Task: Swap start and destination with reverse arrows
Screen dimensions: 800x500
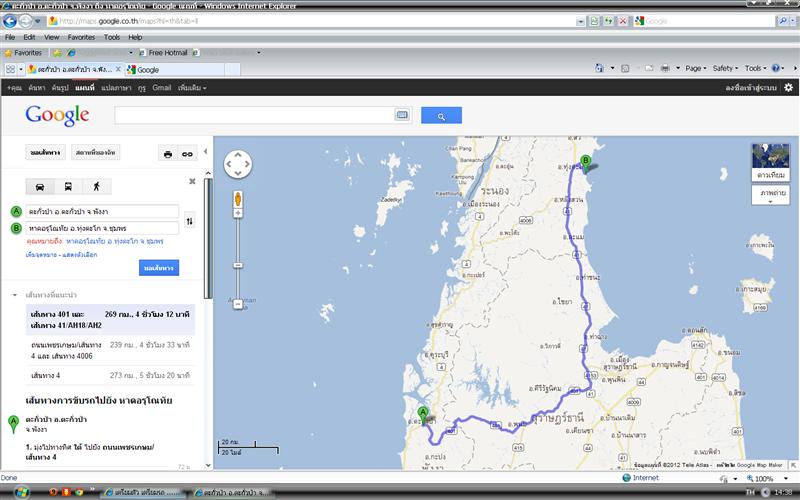Action: pos(190,220)
